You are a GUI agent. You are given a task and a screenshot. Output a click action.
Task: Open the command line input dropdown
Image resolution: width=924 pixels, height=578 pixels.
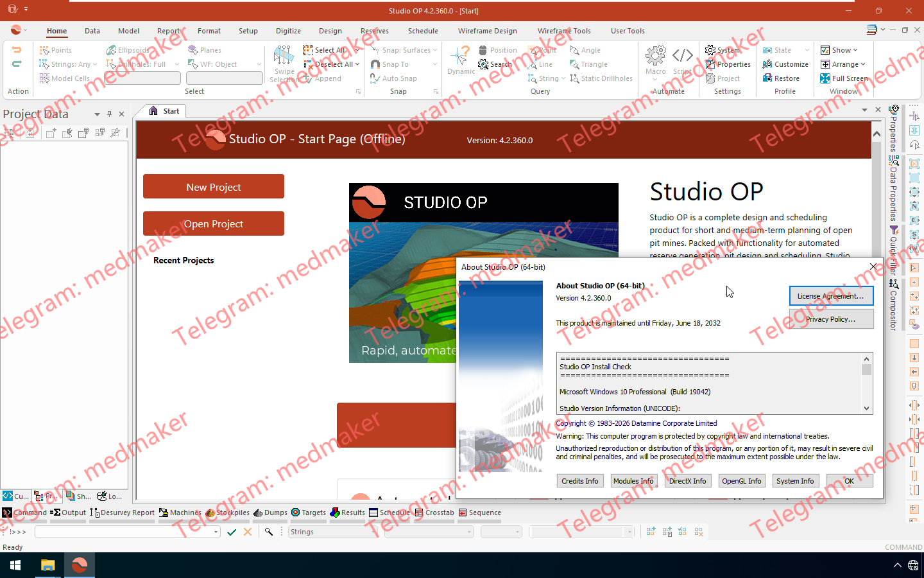216,532
